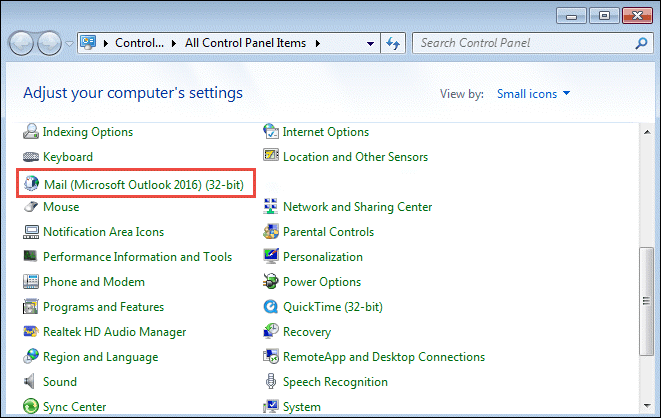Select 'All Control Panel Items' breadcrumb
661x418 pixels.
(x=245, y=43)
